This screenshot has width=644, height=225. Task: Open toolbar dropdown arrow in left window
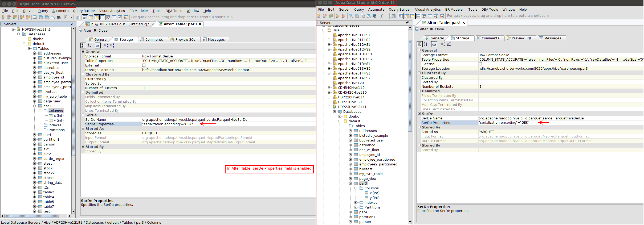coord(71,18)
